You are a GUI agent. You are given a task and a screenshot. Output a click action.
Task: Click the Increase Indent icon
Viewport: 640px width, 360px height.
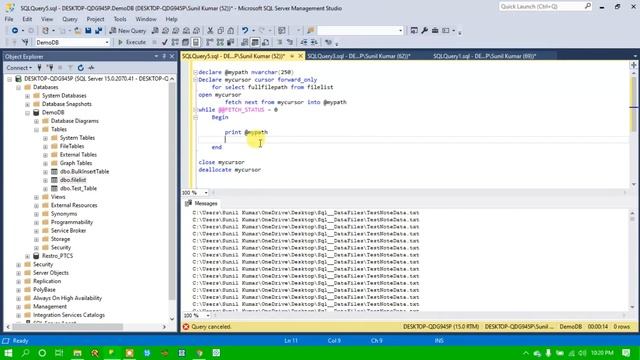pyautogui.click(x=314, y=42)
